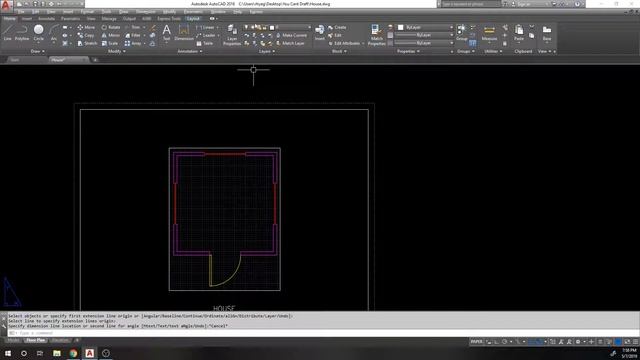Click the Group tool
Screen dimensions: 640x360
[x=462, y=32]
